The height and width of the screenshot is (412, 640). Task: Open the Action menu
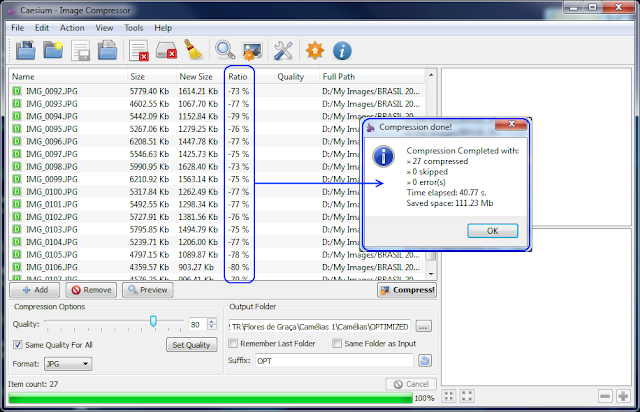click(72, 28)
